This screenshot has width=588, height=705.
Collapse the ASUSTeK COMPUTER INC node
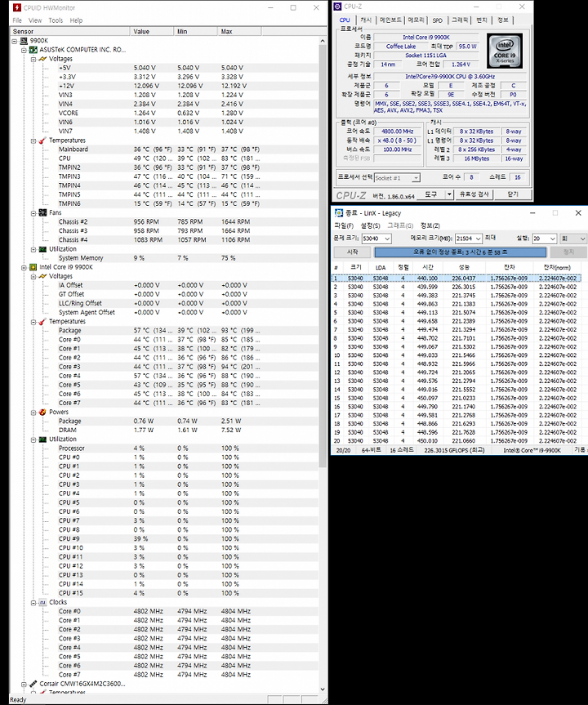point(24,50)
